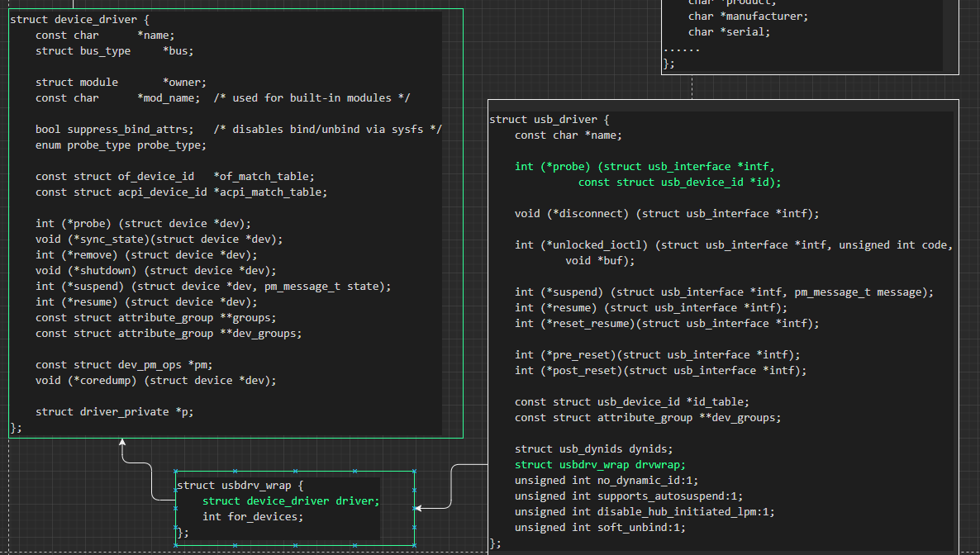Select the 'int for_devices;' line
Viewport: 980px width, 555px height.
253,517
